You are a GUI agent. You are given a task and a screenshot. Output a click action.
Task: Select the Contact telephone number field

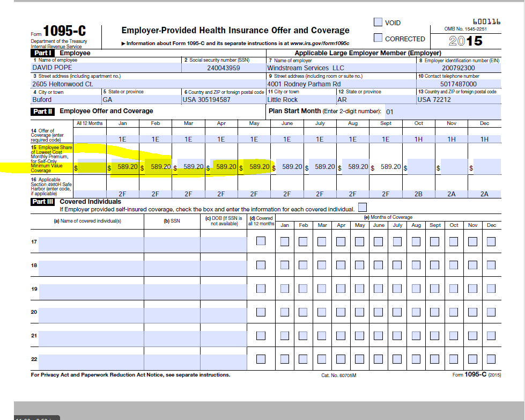(x=459, y=84)
